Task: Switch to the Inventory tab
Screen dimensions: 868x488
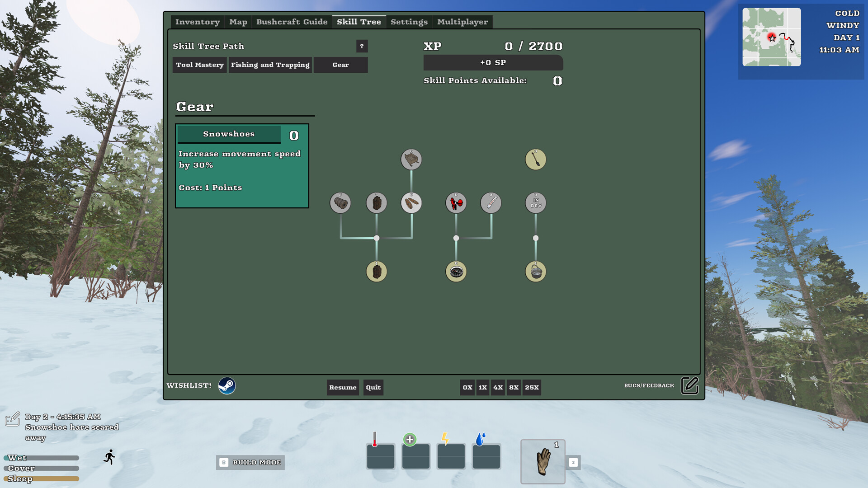Action: [197, 22]
